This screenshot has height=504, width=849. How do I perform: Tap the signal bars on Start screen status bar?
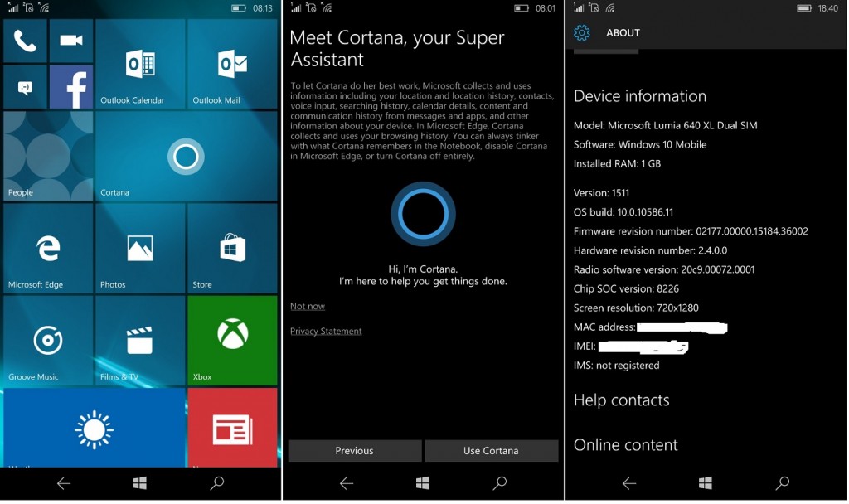pos(13,7)
